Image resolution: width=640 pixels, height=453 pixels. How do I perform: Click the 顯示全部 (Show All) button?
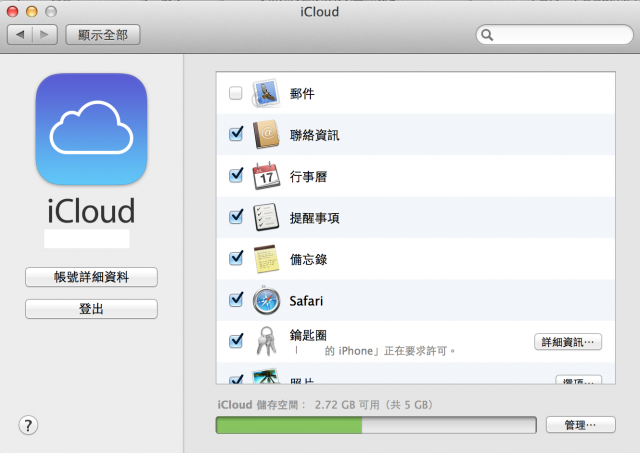tap(103, 35)
